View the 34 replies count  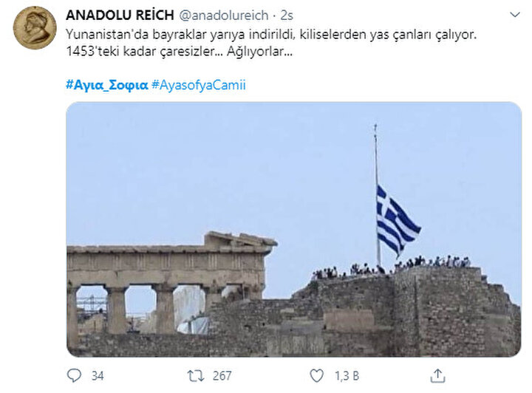coord(98,376)
